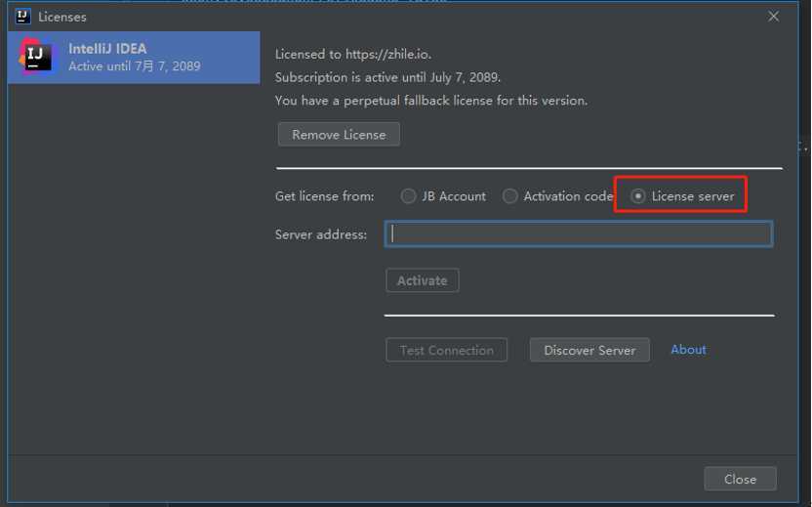Select the IntelliJ IDEA product entry
The width and height of the screenshot is (812, 507).
[x=134, y=57]
